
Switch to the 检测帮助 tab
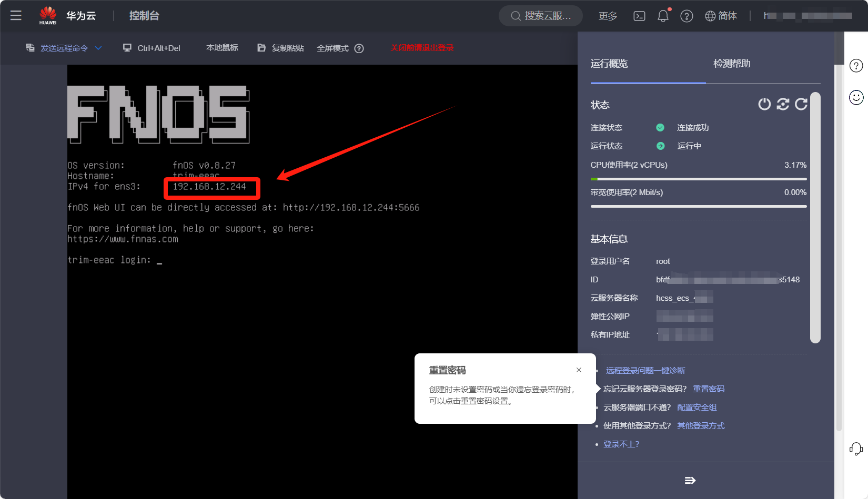[x=732, y=64]
